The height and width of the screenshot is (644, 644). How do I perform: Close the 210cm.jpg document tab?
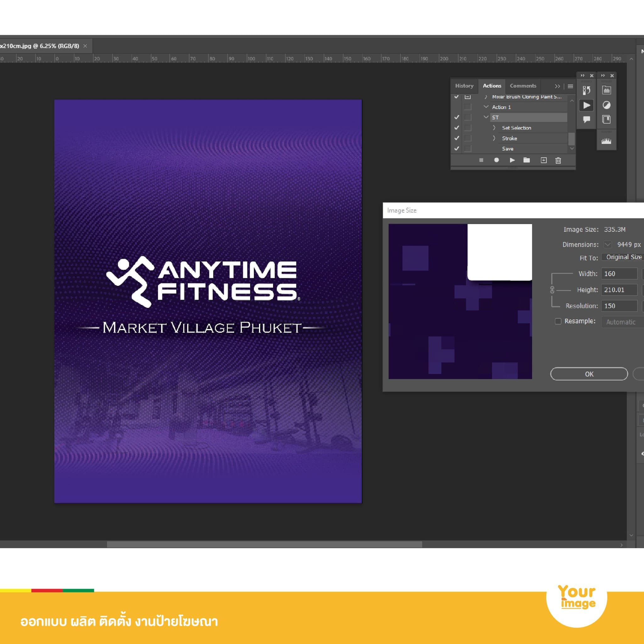click(85, 46)
